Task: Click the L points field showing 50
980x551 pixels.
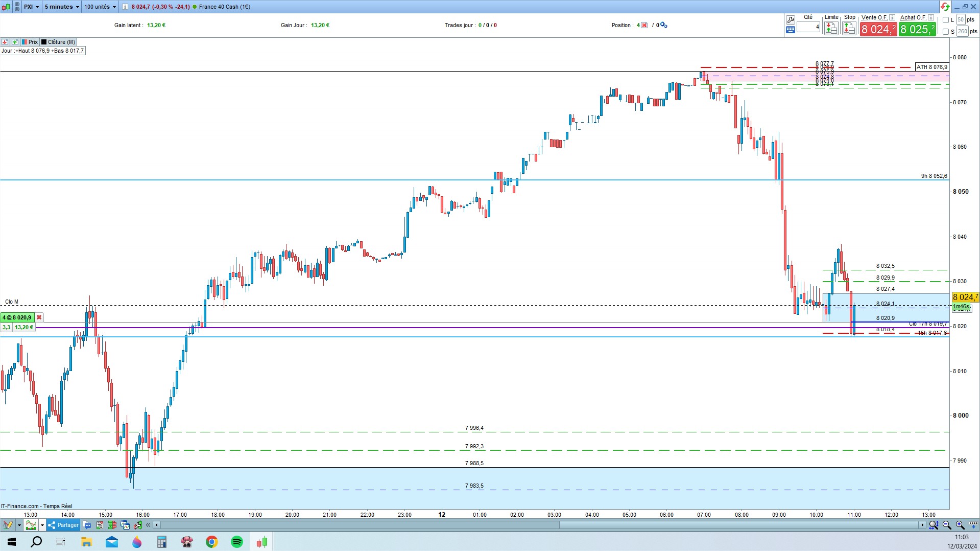Action: (x=961, y=20)
